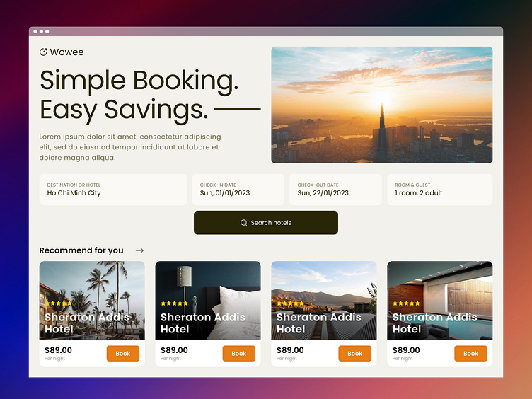Click the star rating on the palm tree hotel card
This screenshot has height=399, width=532.
(58, 303)
